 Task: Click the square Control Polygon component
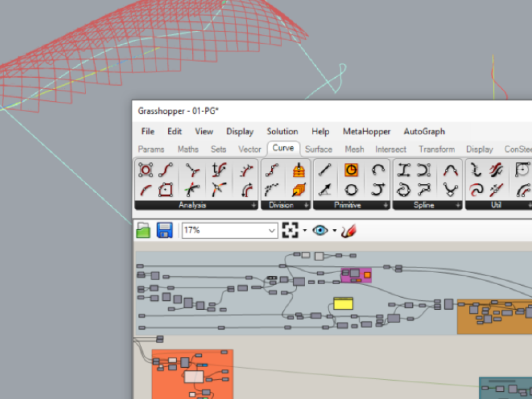coord(165,190)
